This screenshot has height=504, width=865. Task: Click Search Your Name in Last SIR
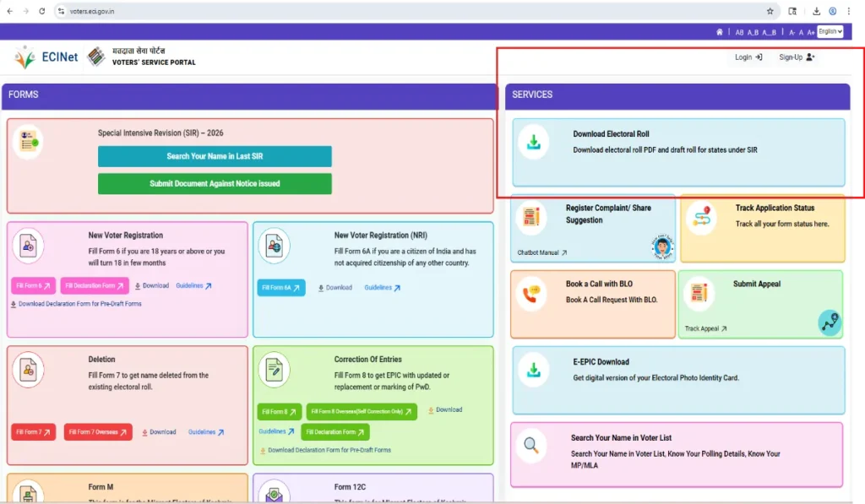[x=215, y=156]
